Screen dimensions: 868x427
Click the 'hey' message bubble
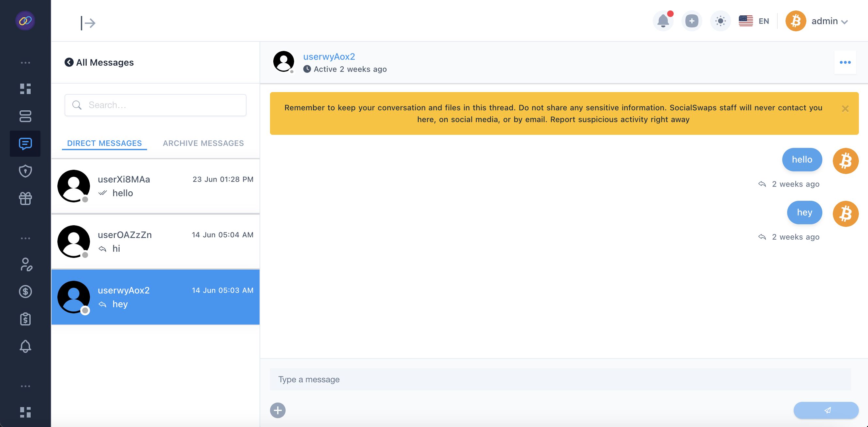[x=805, y=213]
